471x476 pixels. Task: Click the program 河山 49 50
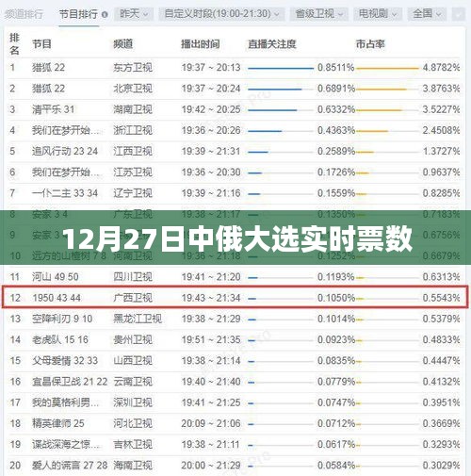56,277
